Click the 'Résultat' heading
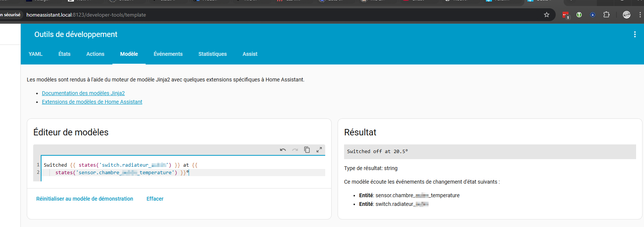This screenshot has height=227, width=644. click(x=360, y=132)
